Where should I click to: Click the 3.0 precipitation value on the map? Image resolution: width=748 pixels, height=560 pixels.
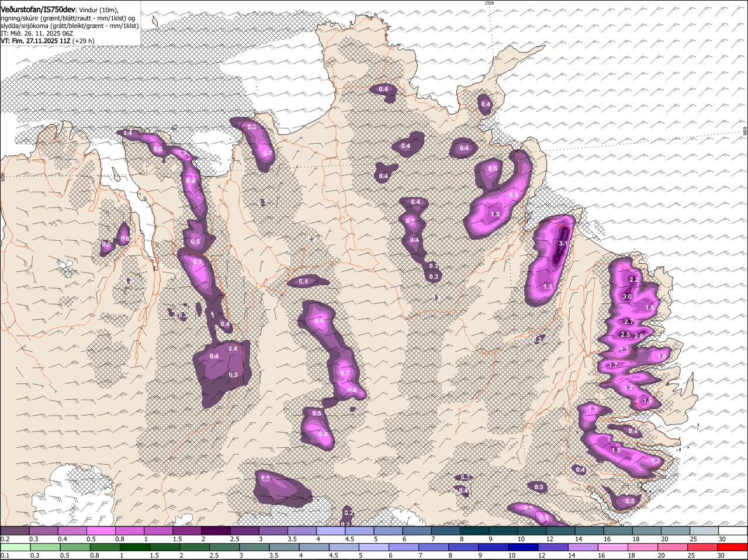pos(627,297)
